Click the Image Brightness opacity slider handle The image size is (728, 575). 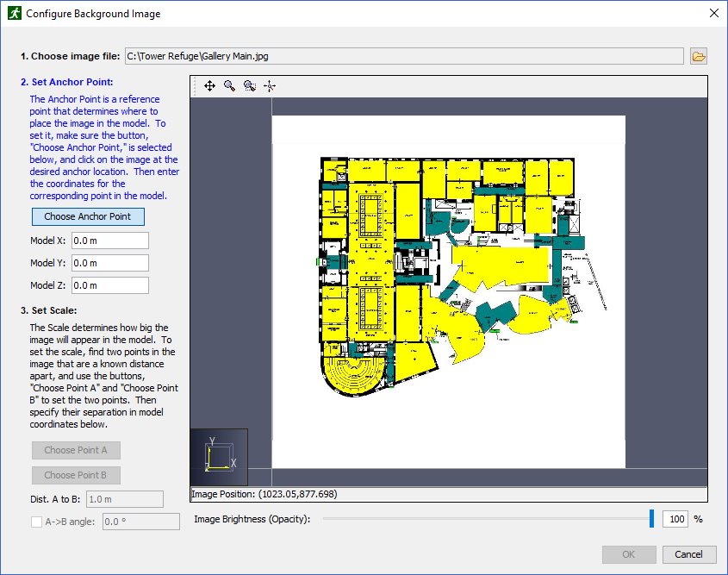click(x=651, y=519)
